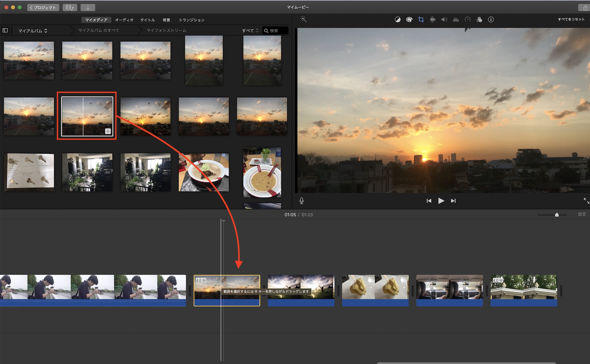This screenshot has width=590, height=364.
Task: Switch to the オーディオ tab
Action: [x=124, y=20]
